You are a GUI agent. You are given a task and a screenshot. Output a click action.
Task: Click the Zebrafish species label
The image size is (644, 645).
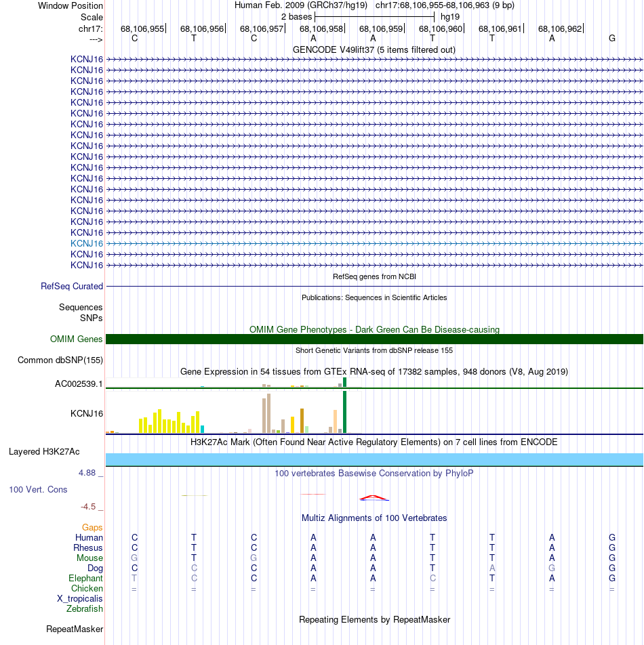84,609
